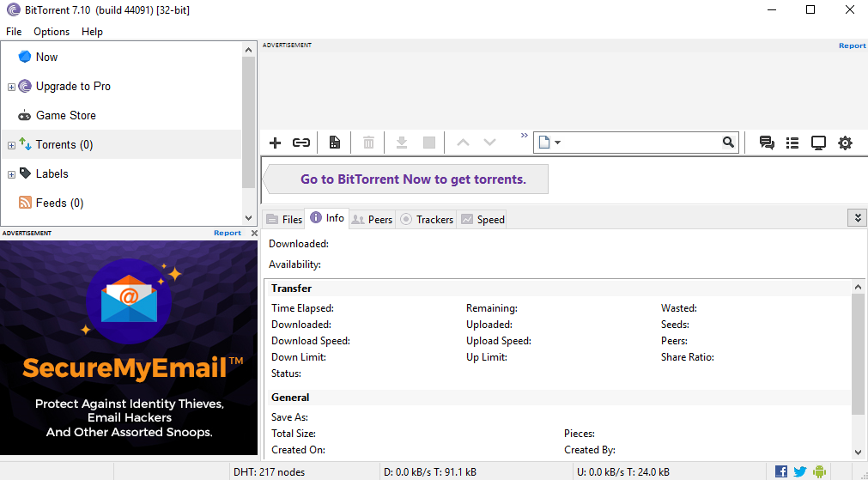Click Move Down Queue arrow
Viewport: 868px width, 480px height.
pos(489,143)
